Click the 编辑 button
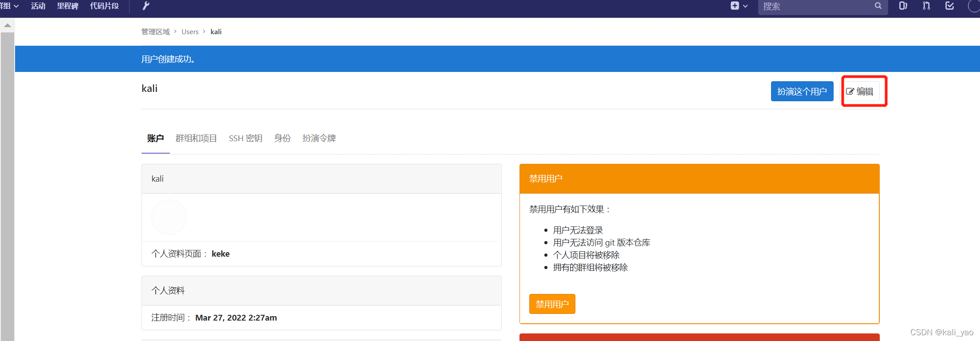The image size is (980, 341). point(860,91)
